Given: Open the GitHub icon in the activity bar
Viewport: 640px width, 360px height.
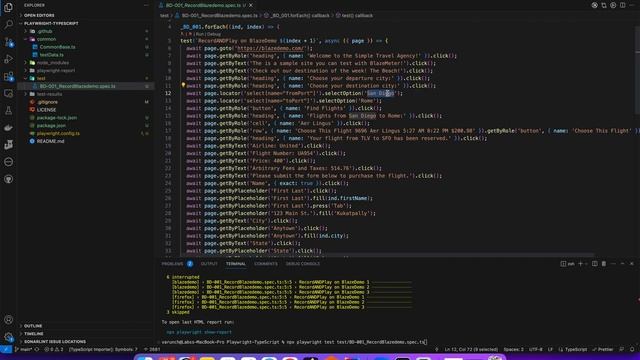Looking at the screenshot, I should click(8, 179).
